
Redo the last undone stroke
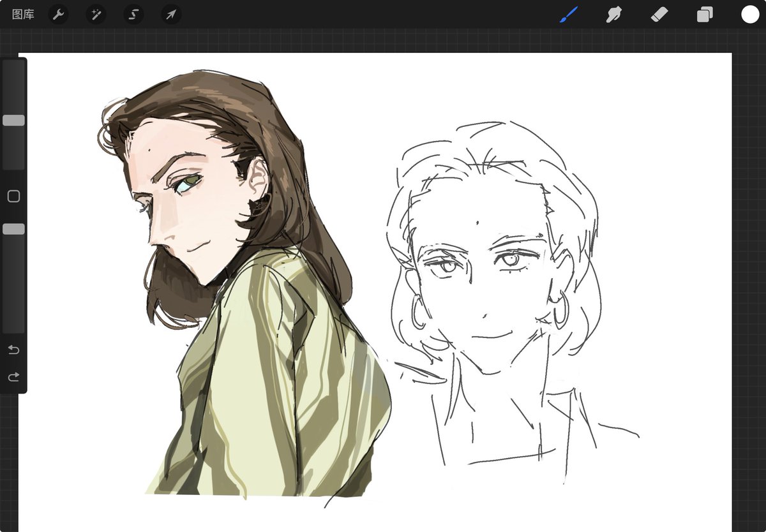click(x=13, y=377)
